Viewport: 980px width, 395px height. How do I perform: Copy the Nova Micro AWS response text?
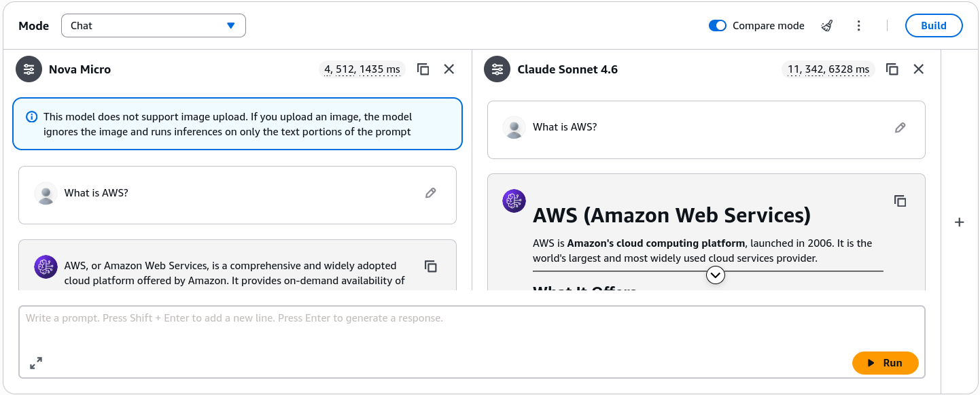[x=430, y=266]
